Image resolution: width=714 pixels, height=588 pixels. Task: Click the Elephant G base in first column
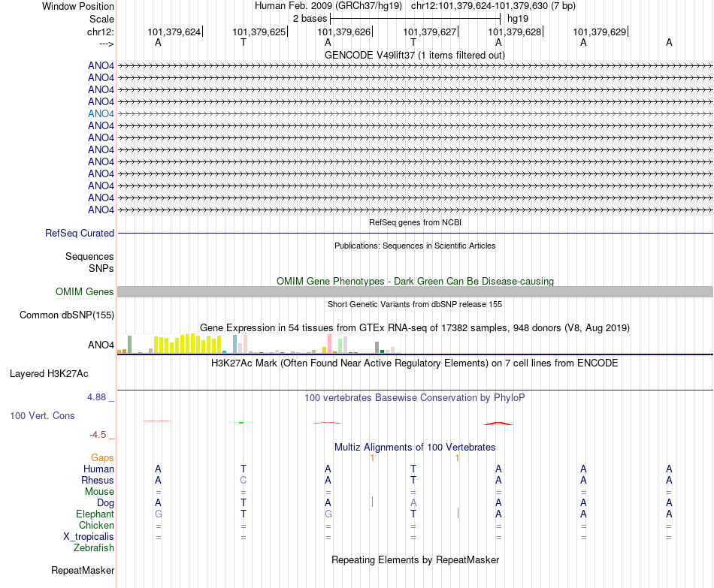click(x=158, y=514)
